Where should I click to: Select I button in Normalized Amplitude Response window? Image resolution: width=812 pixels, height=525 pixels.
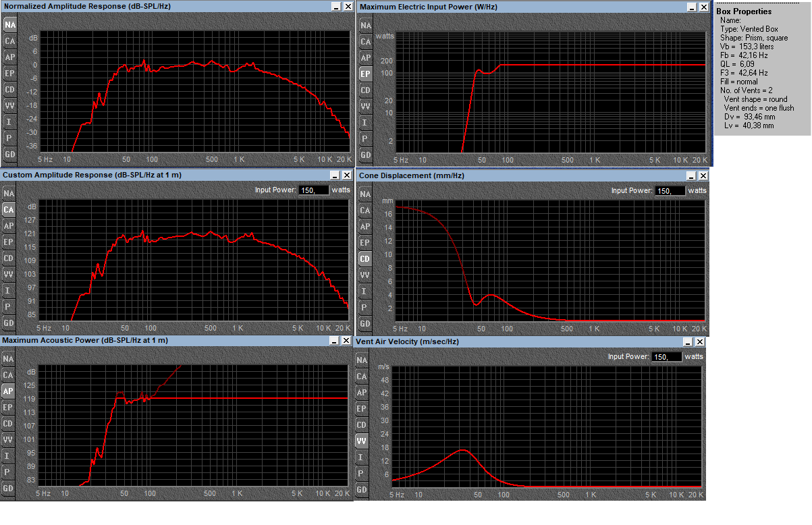pos(9,122)
